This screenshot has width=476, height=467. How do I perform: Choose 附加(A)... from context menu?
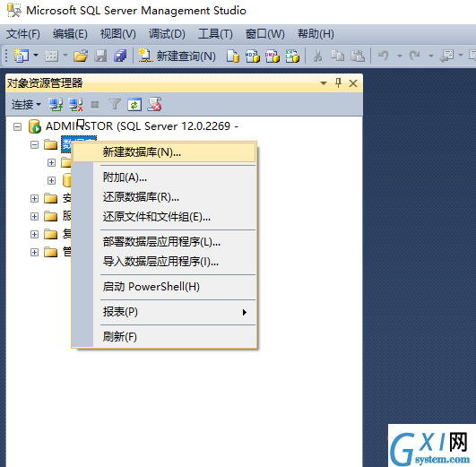[164, 177]
